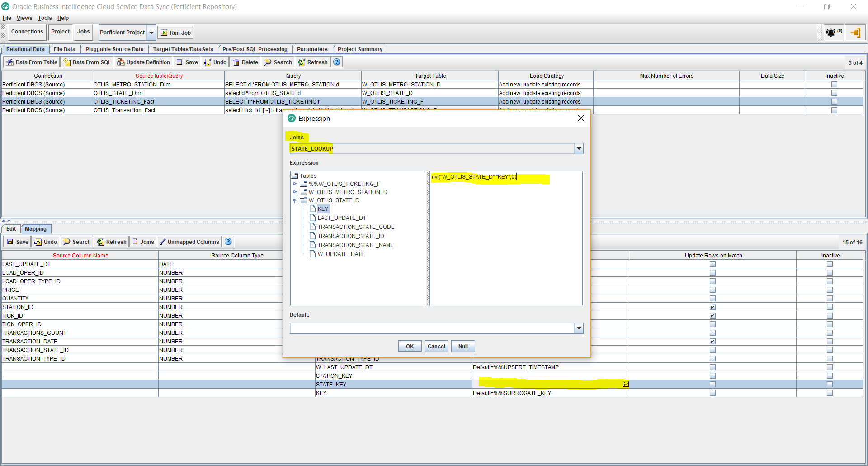
Task: Search within the Mapping toolbar
Action: pyautogui.click(x=77, y=242)
